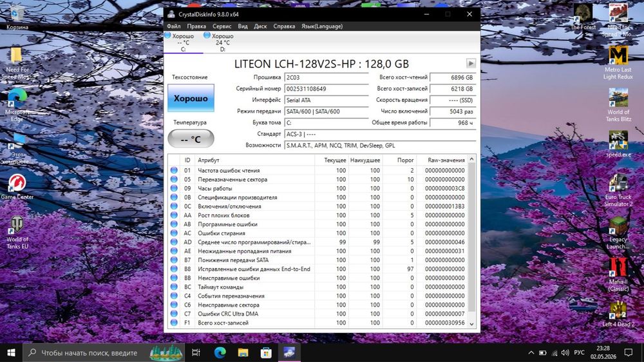644x362 pixels.
Task: Open the Диск menu
Action: point(260,26)
